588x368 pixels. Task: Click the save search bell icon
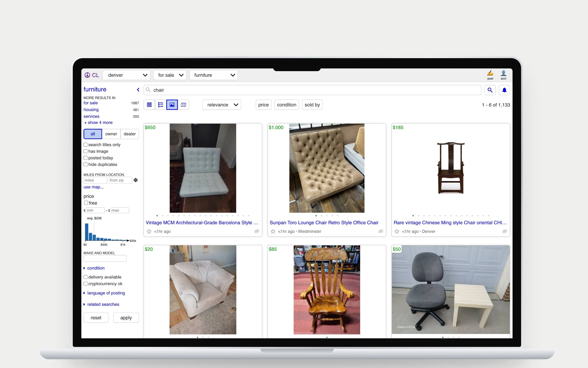click(x=504, y=90)
